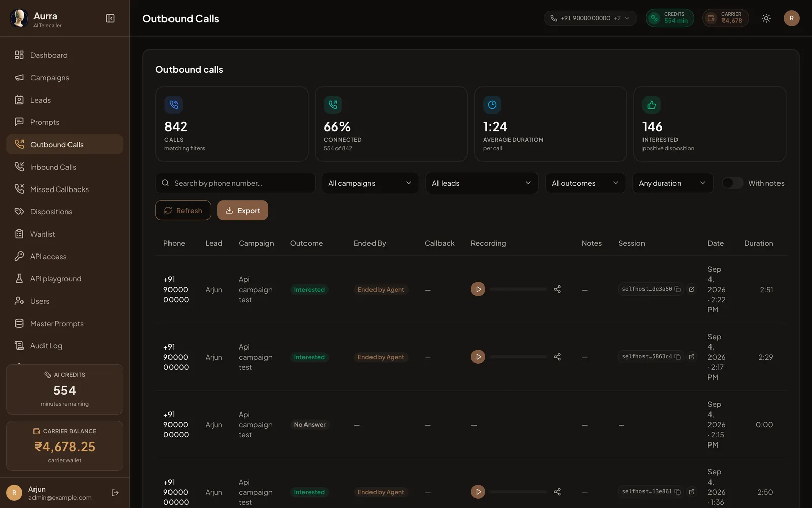Play recording for the 2:29 call
This screenshot has height=508, width=812.
[478, 357]
